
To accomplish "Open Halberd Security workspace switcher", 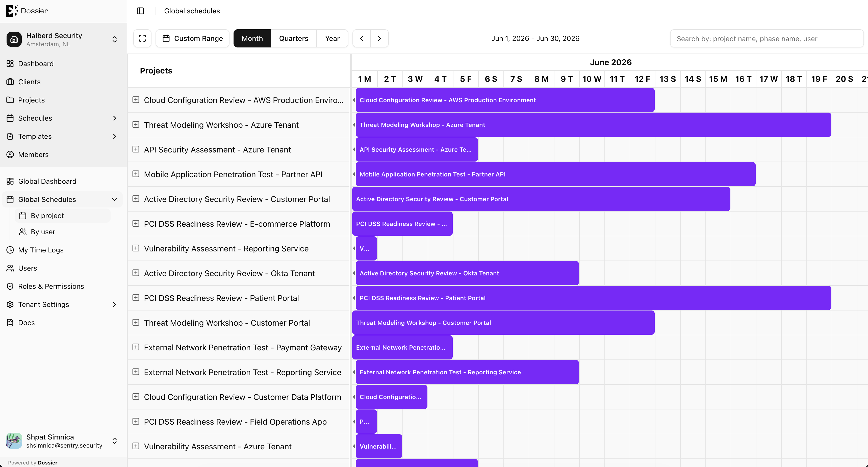I will (x=63, y=39).
